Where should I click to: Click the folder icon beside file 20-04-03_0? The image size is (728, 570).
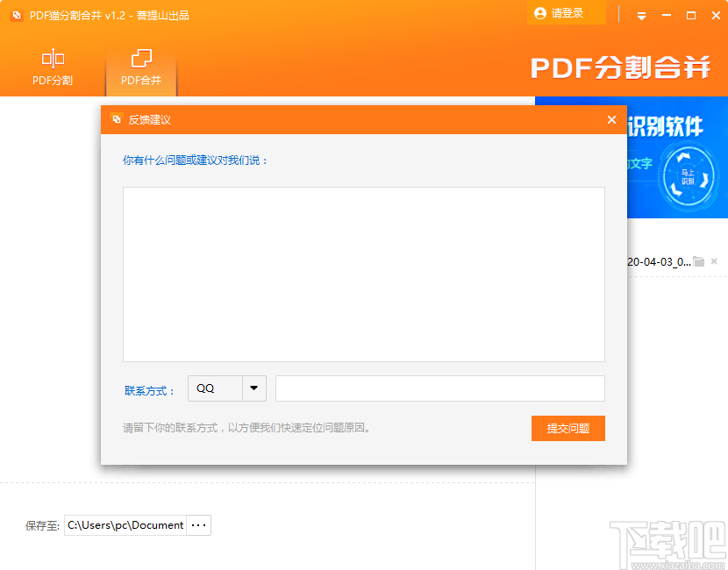pyautogui.click(x=699, y=260)
